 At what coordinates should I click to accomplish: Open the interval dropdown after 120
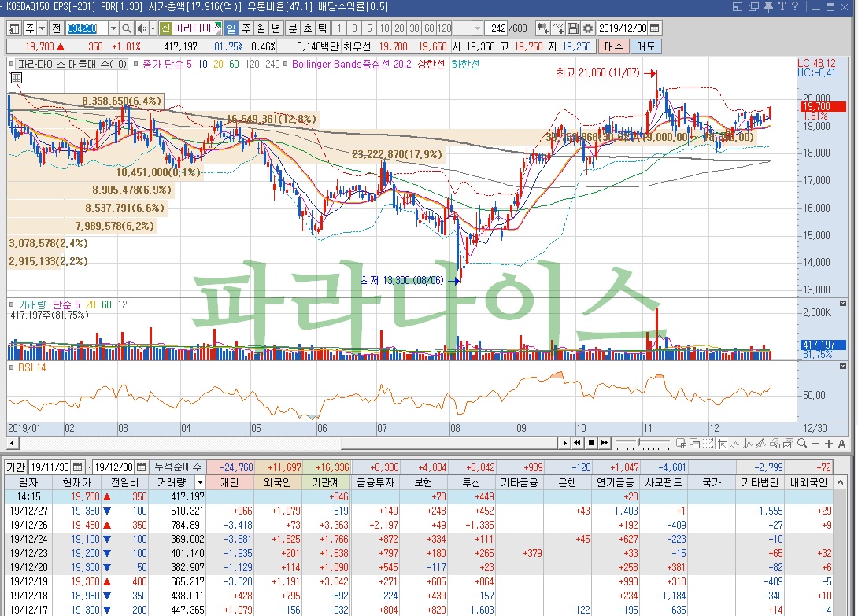[477, 28]
